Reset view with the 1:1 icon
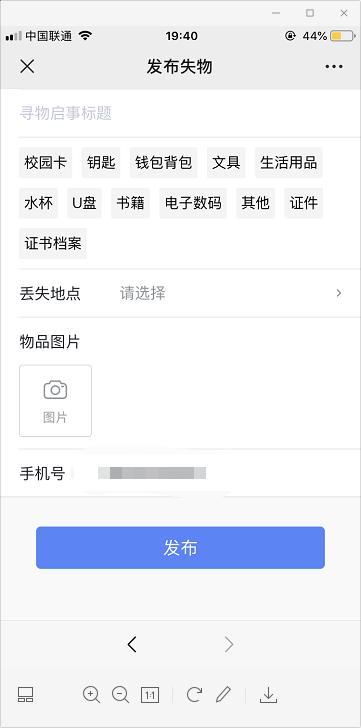Viewport: 361px width, 728px height. click(x=150, y=695)
